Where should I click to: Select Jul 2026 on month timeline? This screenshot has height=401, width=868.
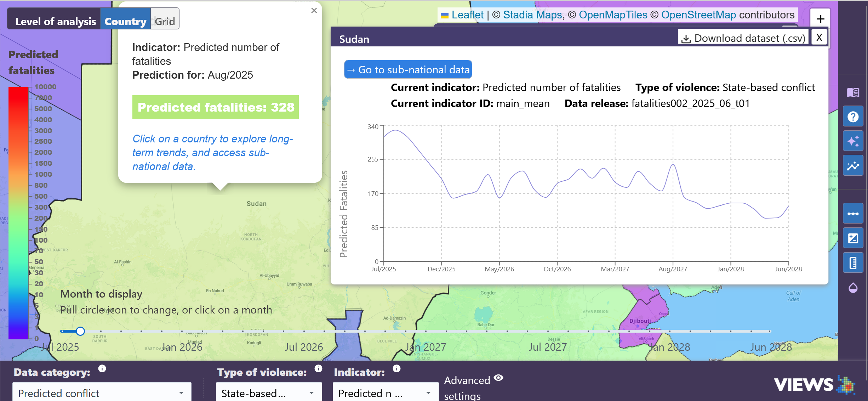304,347
